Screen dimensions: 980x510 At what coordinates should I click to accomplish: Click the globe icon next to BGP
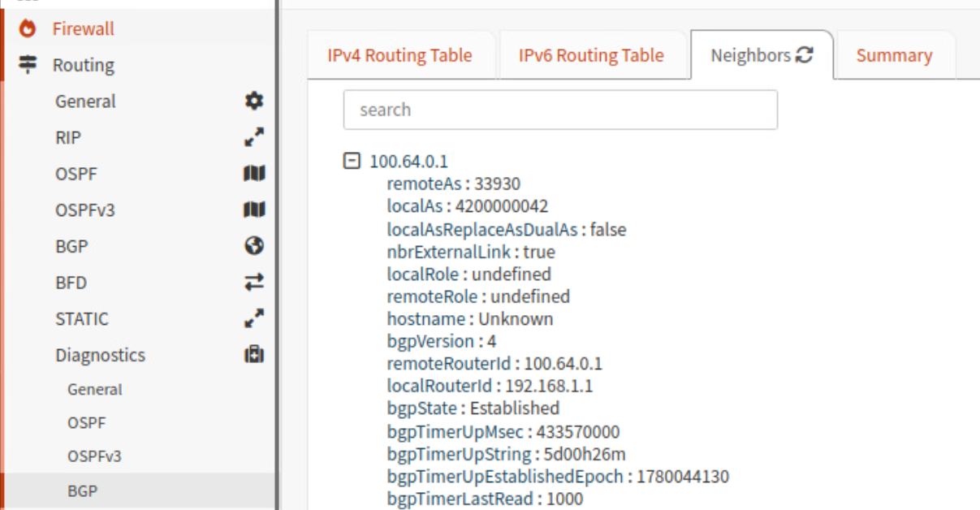pos(254,246)
